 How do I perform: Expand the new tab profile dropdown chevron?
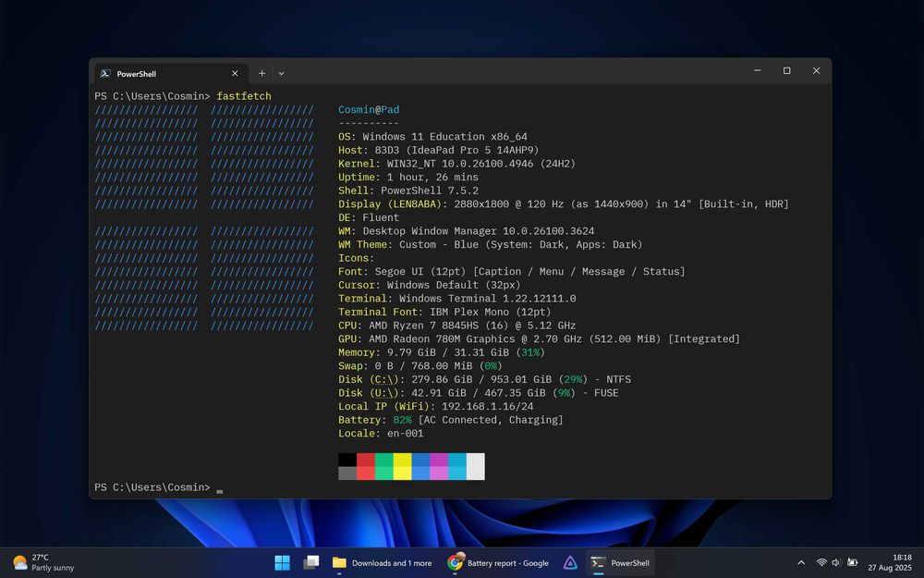click(x=281, y=73)
